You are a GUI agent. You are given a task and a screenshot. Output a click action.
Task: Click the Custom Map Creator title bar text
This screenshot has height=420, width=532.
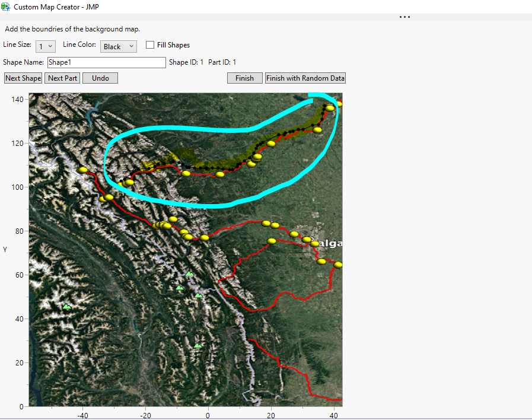point(56,7)
